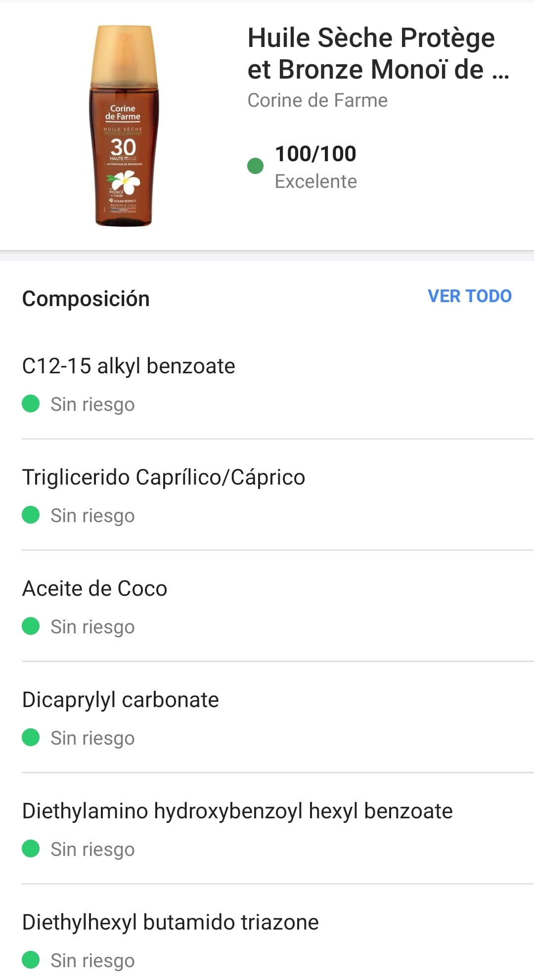Tap the 100/100 score value
This screenshot has height=980, width=534.
[315, 154]
